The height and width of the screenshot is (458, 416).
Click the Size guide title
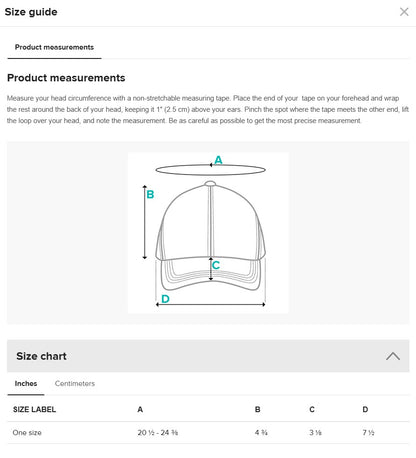31,12
